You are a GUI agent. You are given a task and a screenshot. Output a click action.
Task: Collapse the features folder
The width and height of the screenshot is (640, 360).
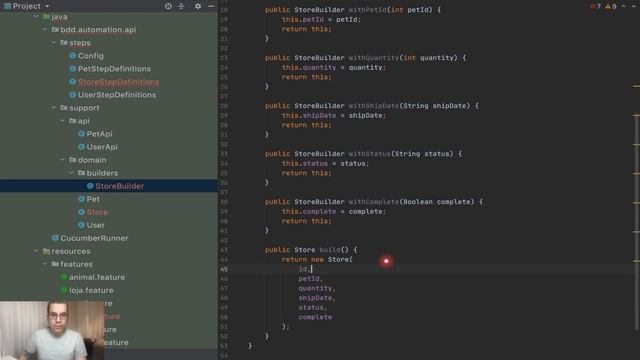[x=45, y=264]
